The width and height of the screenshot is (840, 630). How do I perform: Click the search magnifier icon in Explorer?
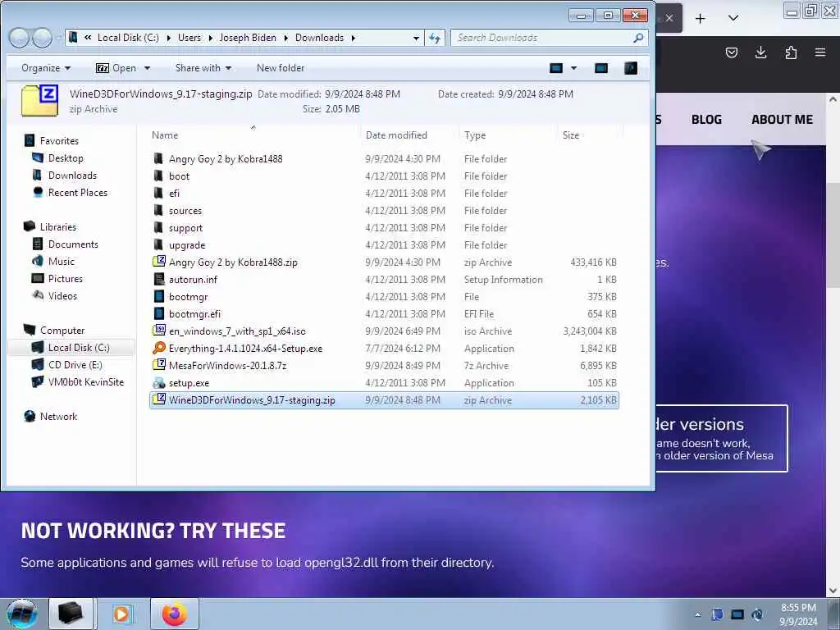click(x=637, y=38)
